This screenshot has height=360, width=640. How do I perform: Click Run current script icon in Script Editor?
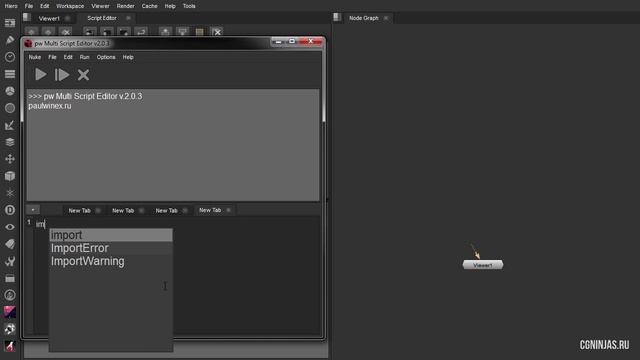pos(141,32)
